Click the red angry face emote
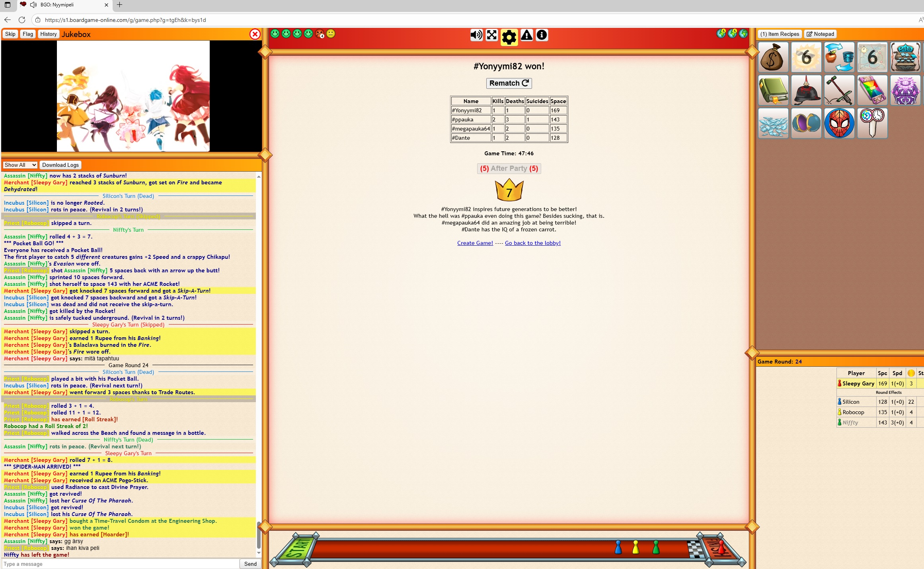The image size is (924, 569). [x=320, y=34]
